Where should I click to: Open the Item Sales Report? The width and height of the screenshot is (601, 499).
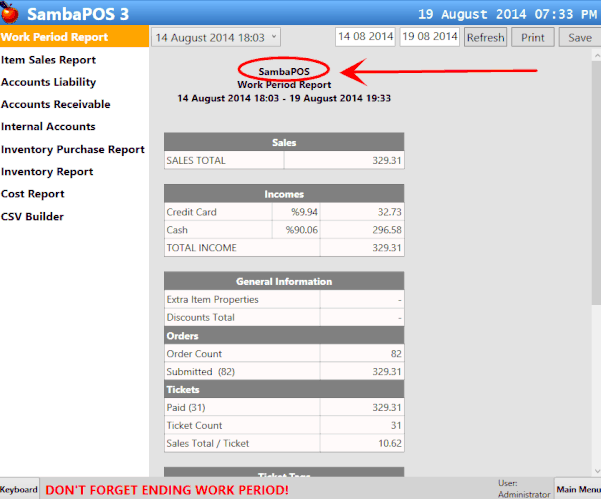48,60
